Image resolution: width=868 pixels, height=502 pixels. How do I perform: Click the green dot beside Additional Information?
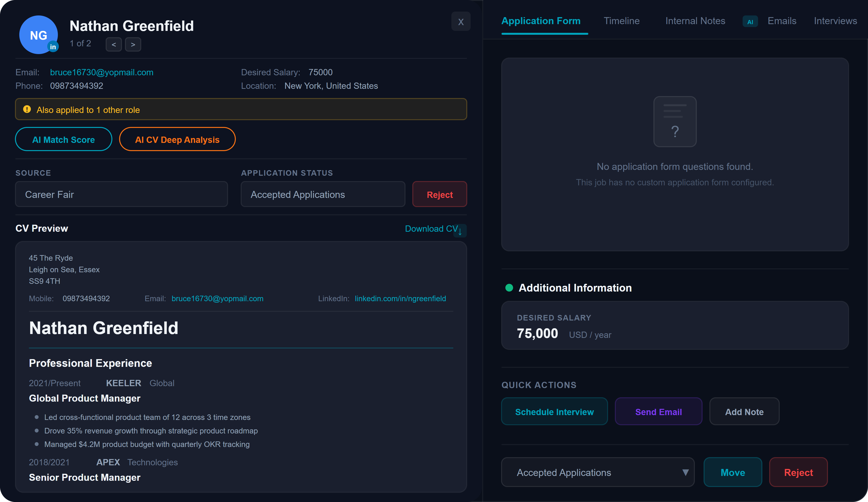pyautogui.click(x=509, y=287)
